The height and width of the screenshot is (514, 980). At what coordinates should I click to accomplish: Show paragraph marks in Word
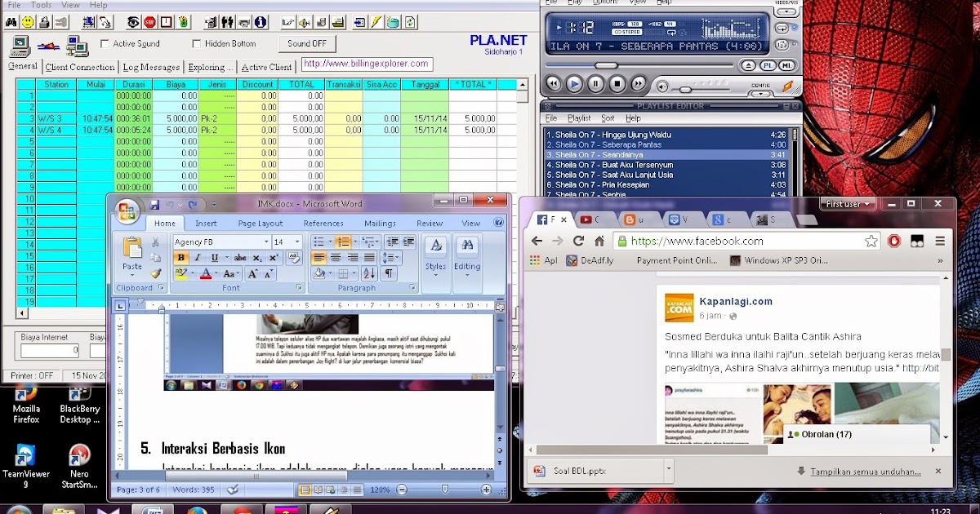389,273
